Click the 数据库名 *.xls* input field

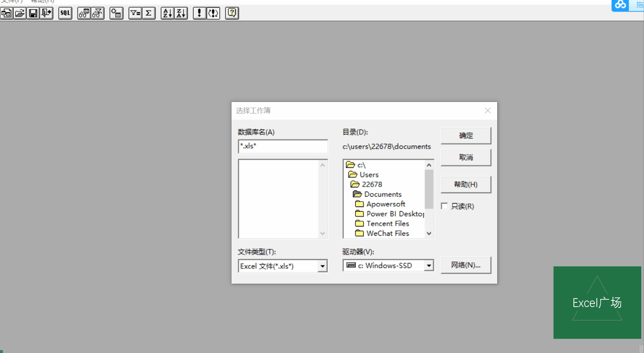pyautogui.click(x=283, y=146)
